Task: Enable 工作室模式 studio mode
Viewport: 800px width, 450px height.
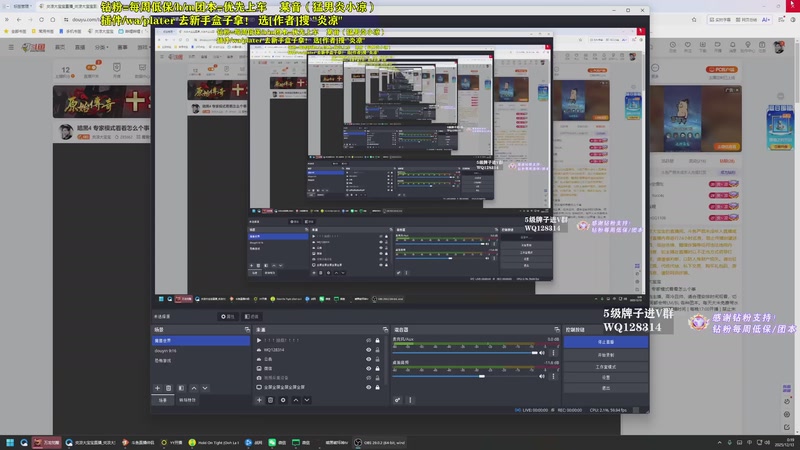Action: pos(606,367)
